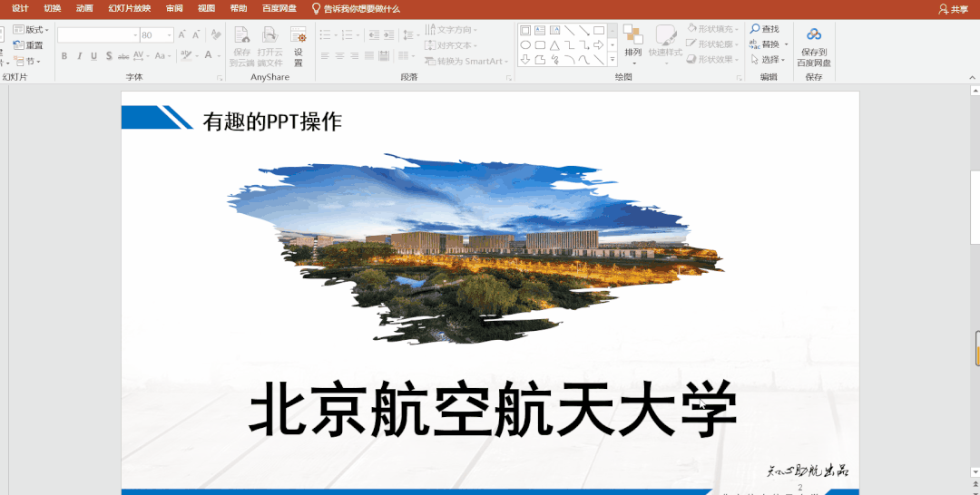Select the right arrow shape
The width and height of the screenshot is (980, 495).
(x=598, y=45)
